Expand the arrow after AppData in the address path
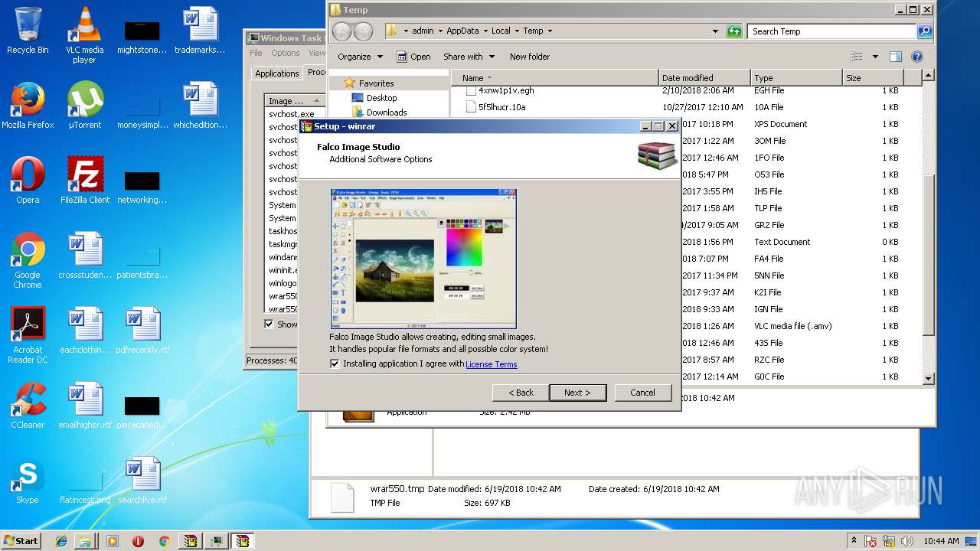 click(x=485, y=31)
